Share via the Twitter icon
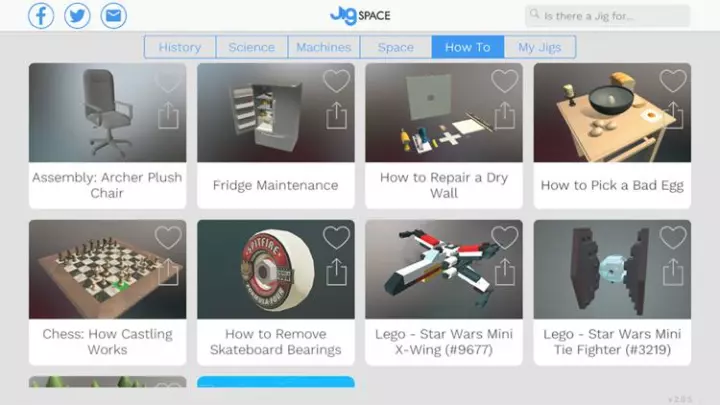The height and width of the screenshot is (405, 720). (77, 16)
